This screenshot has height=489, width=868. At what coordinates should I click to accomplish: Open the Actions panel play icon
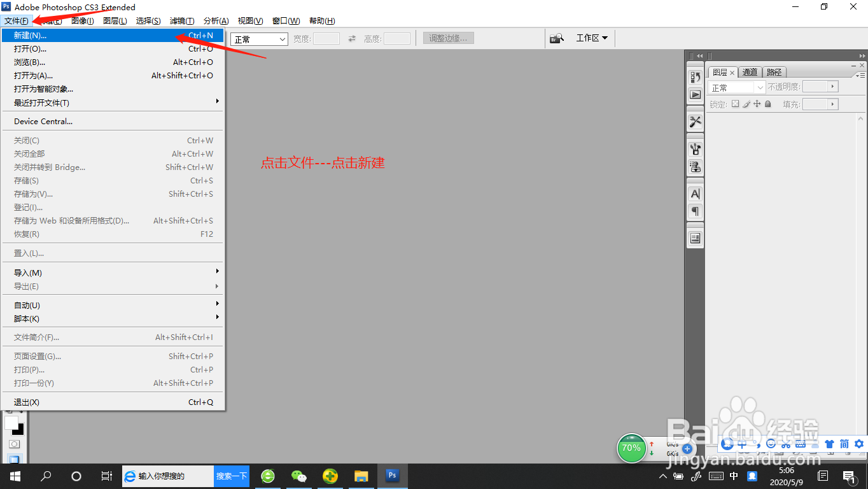pyautogui.click(x=695, y=94)
